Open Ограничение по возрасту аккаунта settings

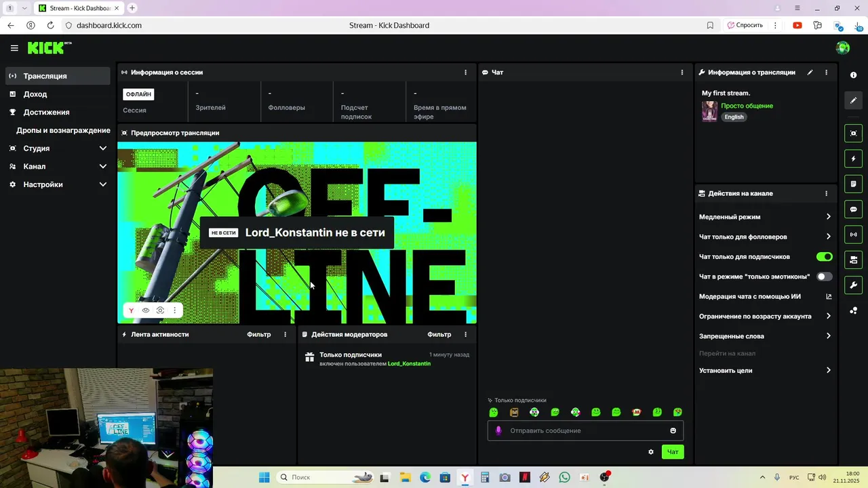[765, 317]
